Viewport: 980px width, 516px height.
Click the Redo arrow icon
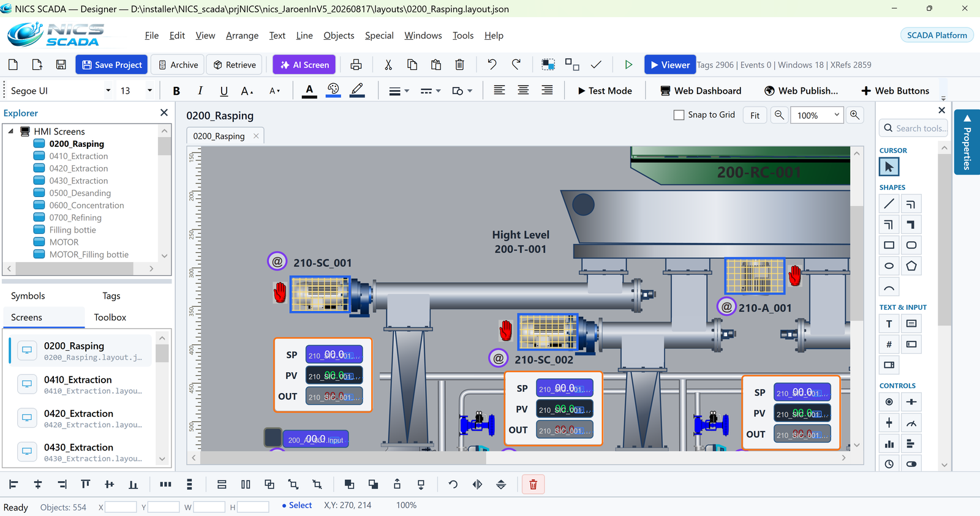(516, 64)
